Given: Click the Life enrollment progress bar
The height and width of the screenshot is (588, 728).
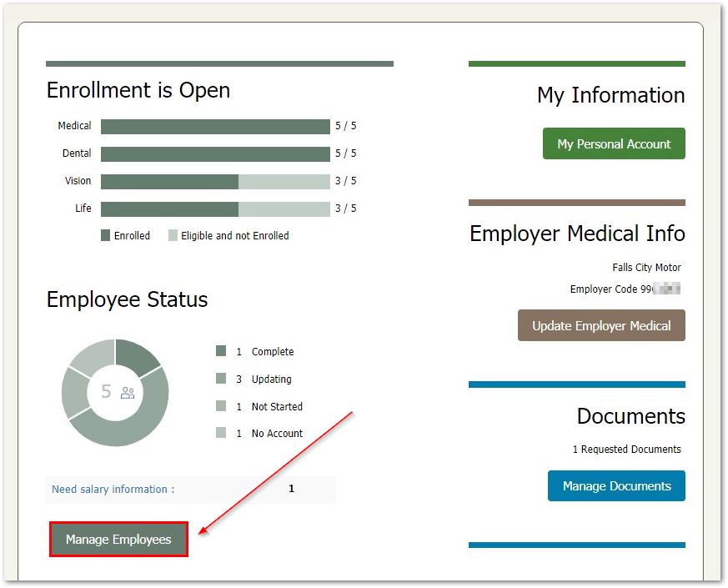Looking at the screenshot, I should [x=215, y=209].
